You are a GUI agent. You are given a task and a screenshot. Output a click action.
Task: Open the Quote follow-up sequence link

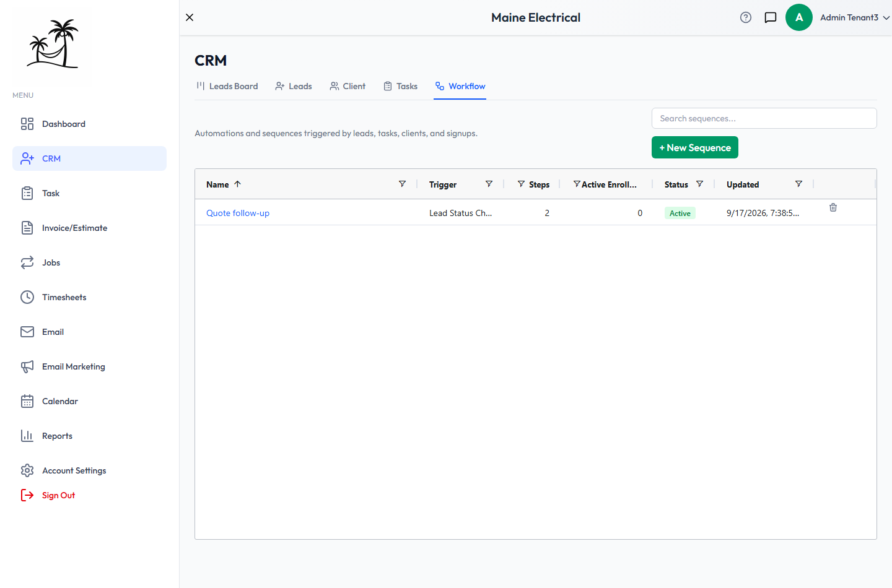click(238, 213)
